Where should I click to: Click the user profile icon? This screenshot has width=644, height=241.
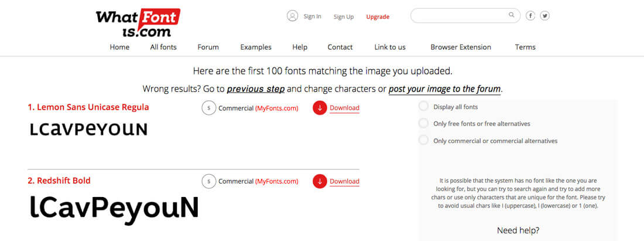point(293,16)
